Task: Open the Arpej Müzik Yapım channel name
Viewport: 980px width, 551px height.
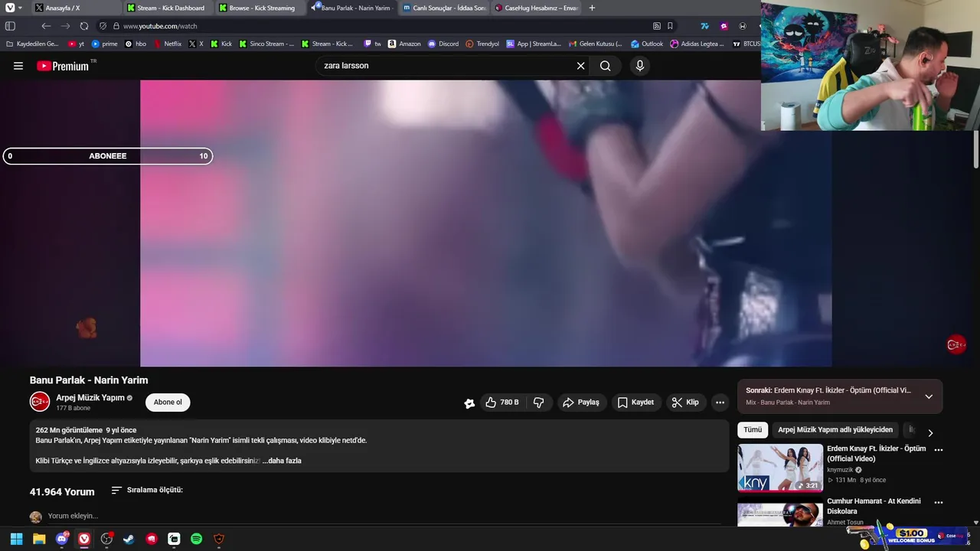Action: [90, 398]
